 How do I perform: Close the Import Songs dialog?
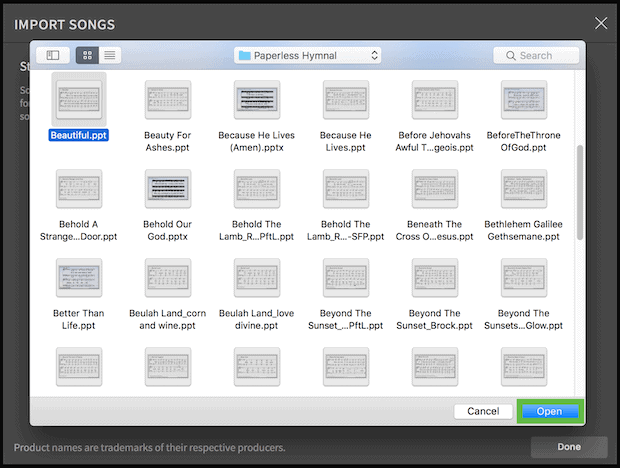pyautogui.click(x=600, y=23)
